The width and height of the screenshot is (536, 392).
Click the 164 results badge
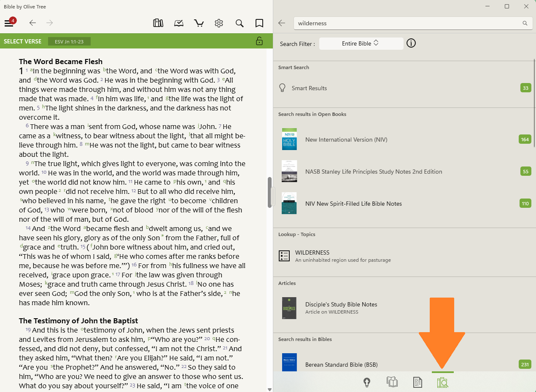pyautogui.click(x=525, y=140)
